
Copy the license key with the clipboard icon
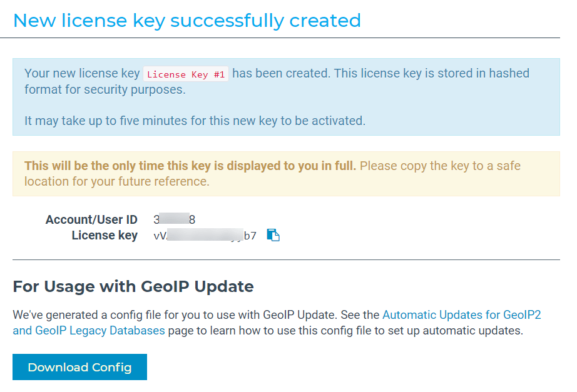(x=273, y=236)
